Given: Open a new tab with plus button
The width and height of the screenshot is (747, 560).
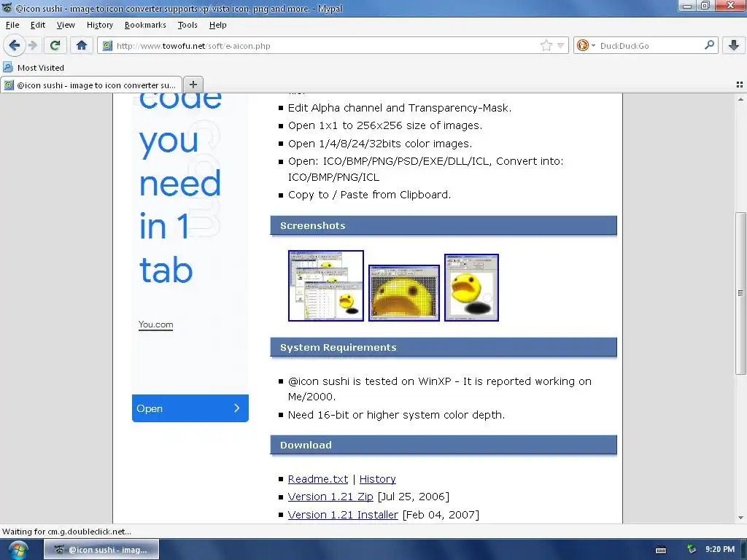Looking at the screenshot, I should [x=193, y=85].
